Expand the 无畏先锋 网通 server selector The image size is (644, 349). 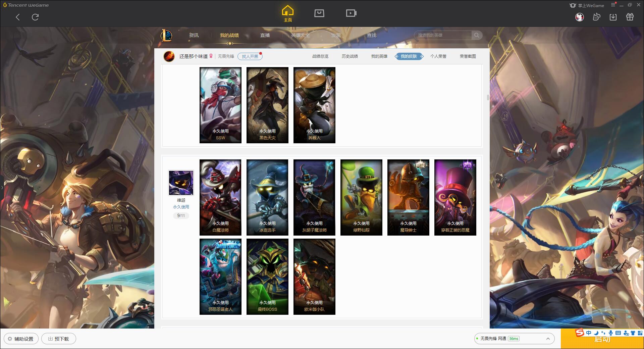(514, 339)
